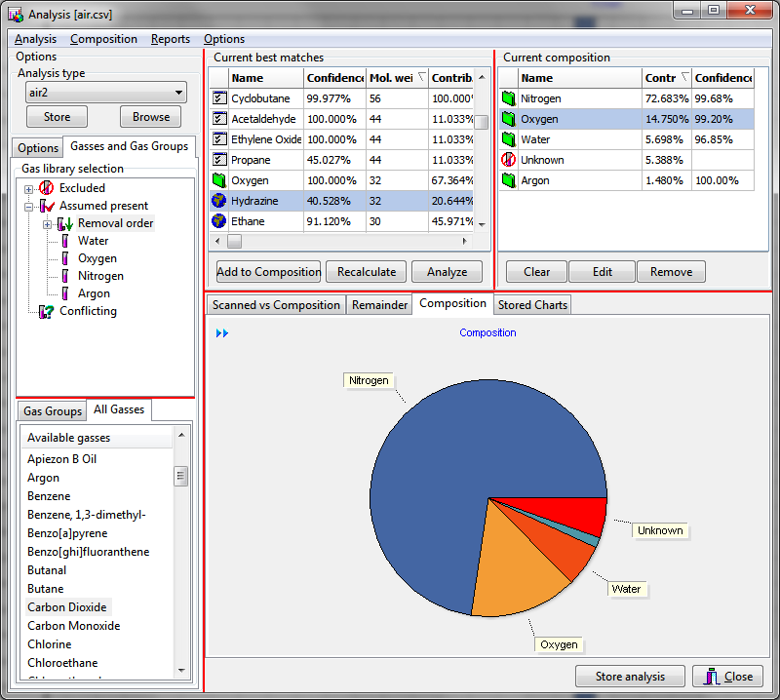Expand the Excluded tree node
Image resolution: width=780 pixels, height=700 pixels.
(29, 188)
